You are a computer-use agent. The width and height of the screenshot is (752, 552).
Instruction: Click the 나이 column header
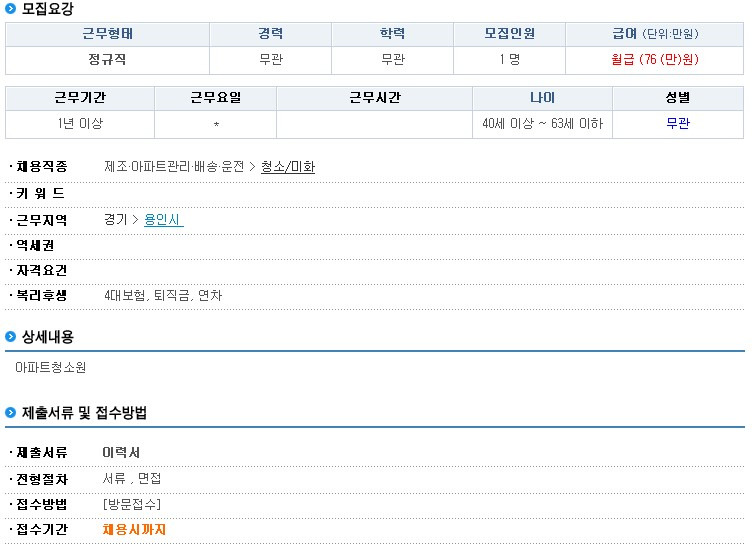(x=542, y=98)
